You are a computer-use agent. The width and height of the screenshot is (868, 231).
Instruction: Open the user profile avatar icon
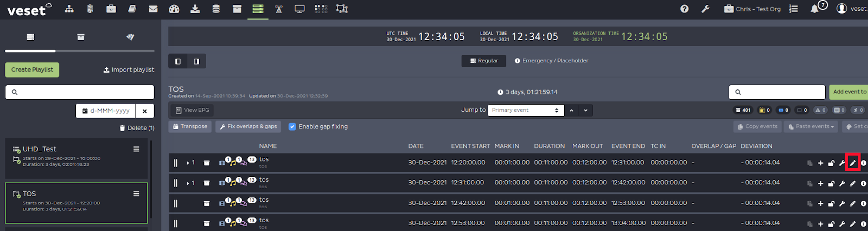coord(841,8)
